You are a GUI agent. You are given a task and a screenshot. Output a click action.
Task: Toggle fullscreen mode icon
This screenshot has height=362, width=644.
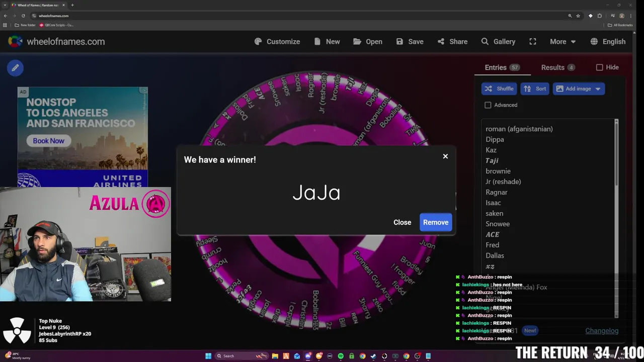[x=533, y=42]
